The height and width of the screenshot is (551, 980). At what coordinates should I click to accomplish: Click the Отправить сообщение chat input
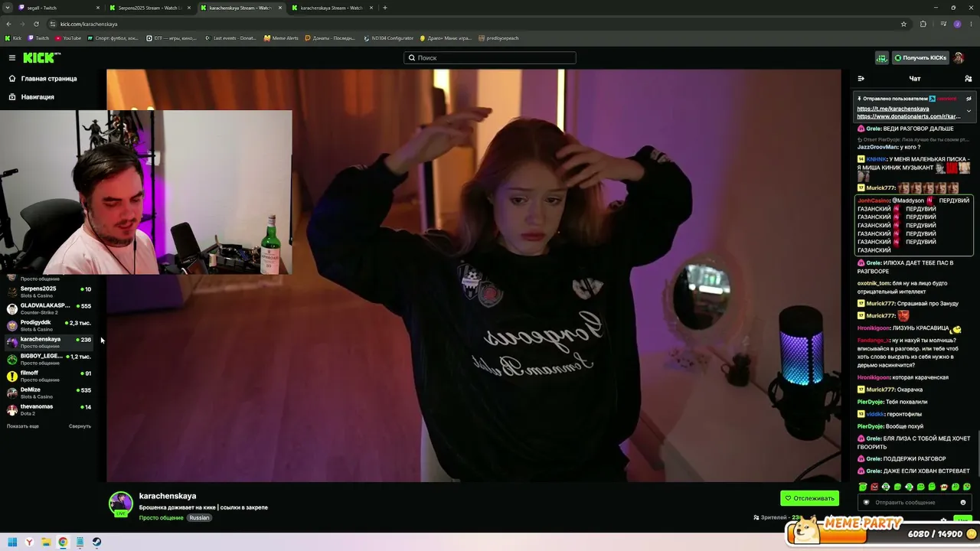[915, 503]
